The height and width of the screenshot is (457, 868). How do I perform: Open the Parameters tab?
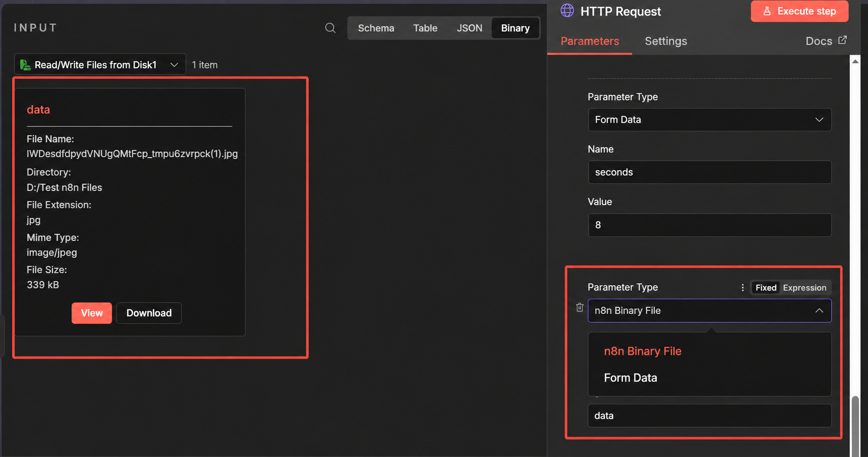(590, 41)
